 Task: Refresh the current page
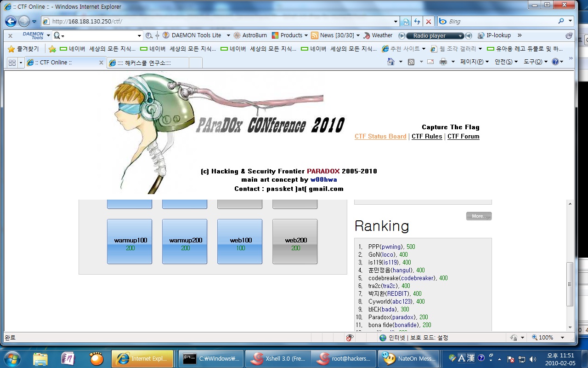(x=417, y=22)
